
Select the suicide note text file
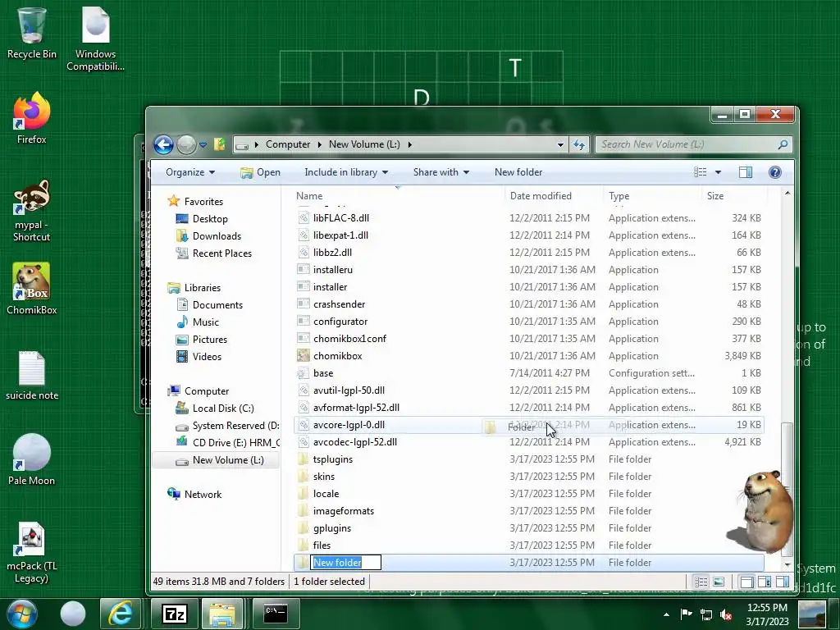32,375
